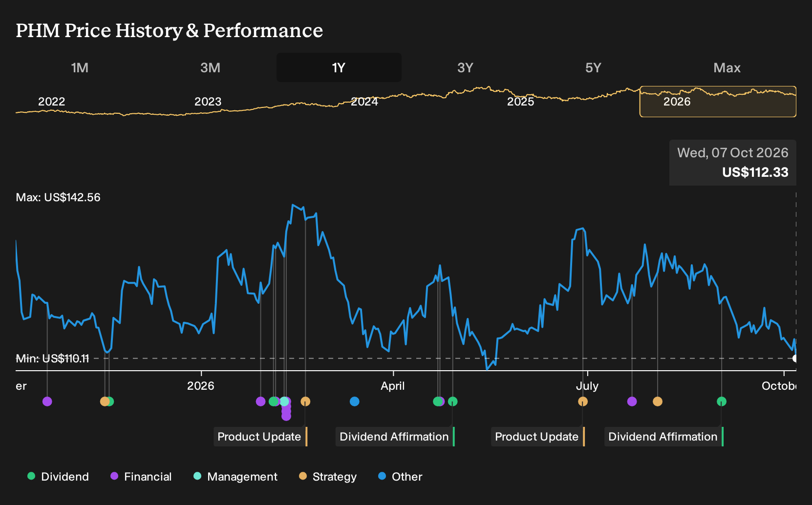Show the Max price history range
The image size is (812, 505).
point(727,67)
